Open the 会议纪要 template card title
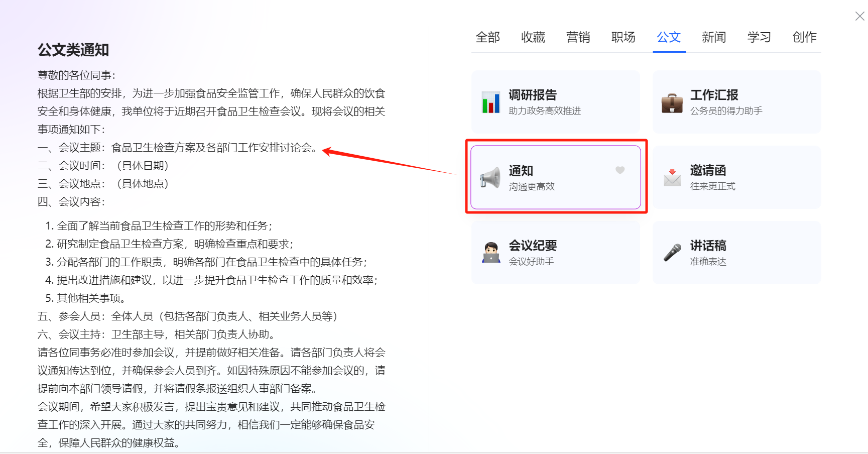Screen dimensions: 868x454 (x=533, y=246)
